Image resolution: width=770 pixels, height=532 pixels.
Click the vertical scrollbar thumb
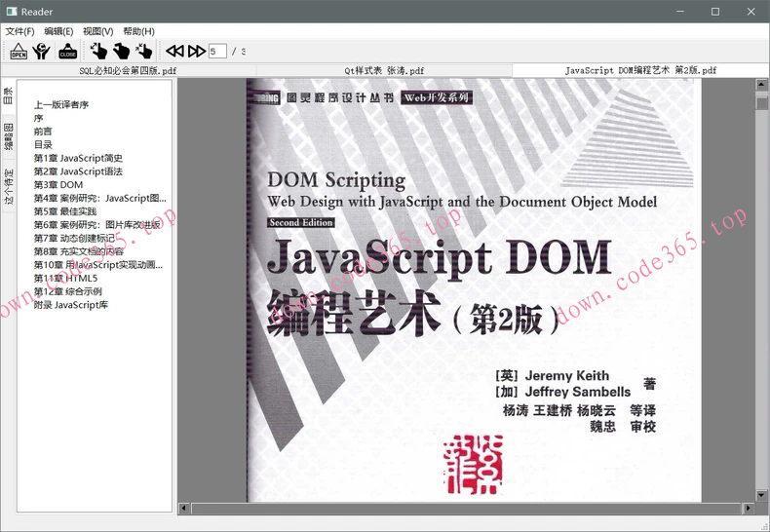(x=761, y=103)
